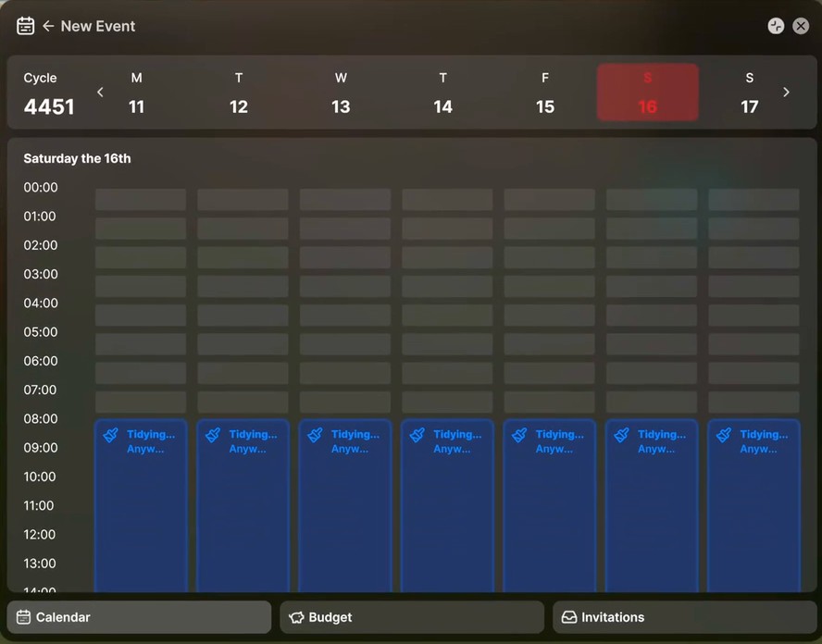
Task: Select Thursday 14 in the week header
Action: [443, 93]
